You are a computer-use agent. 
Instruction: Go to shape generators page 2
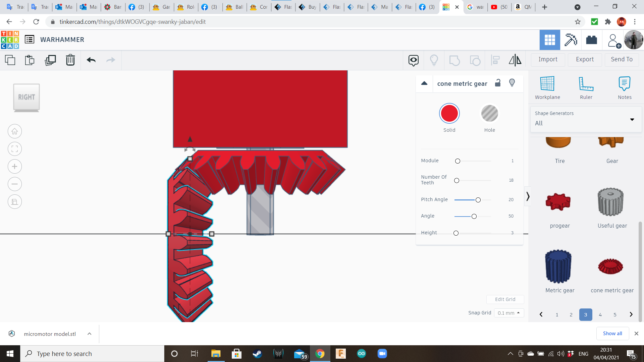[571, 314]
